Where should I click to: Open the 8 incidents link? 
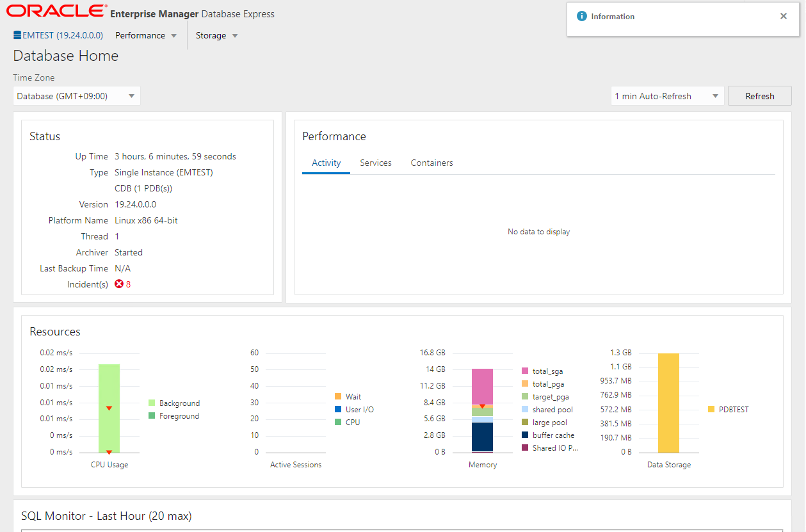tap(128, 284)
